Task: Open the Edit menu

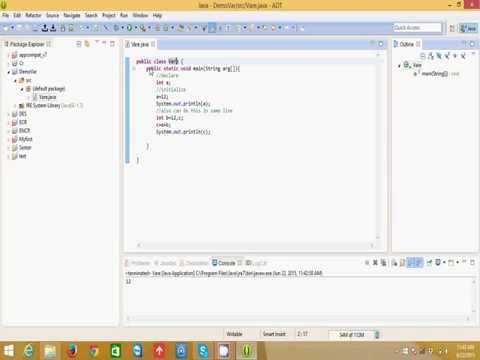Action: (17, 15)
